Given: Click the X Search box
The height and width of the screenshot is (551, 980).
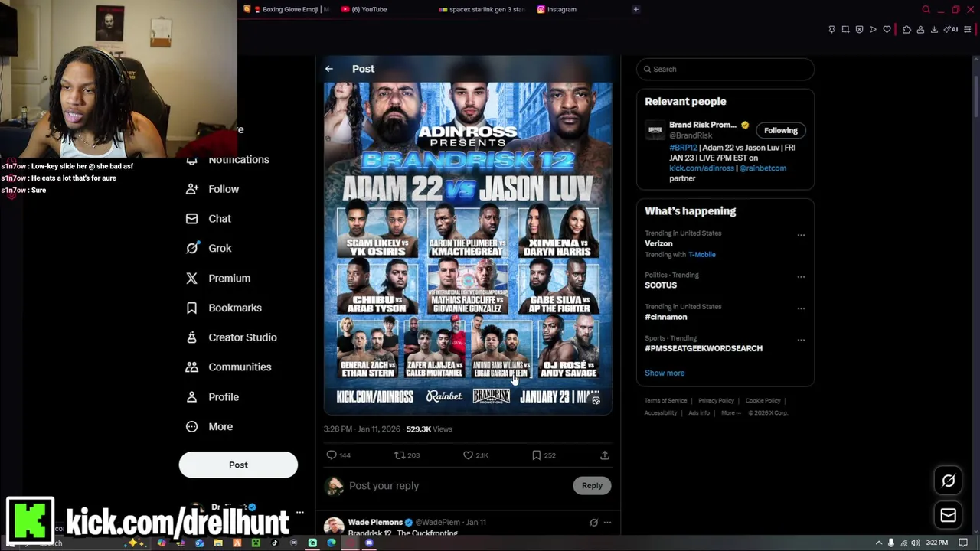Looking at the screenshot, I should pyautogui.click(x=725, y=69).
